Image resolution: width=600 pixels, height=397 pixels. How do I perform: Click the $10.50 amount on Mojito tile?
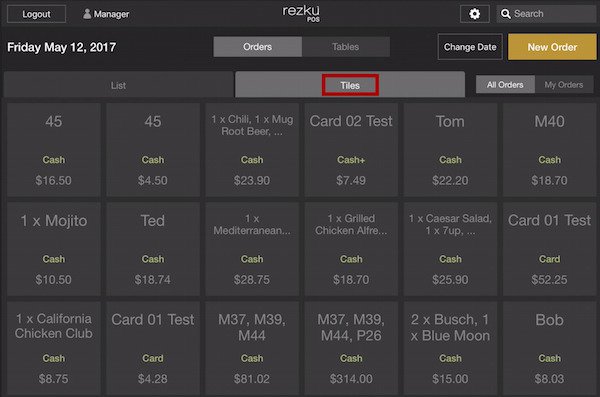coord(54,279)
